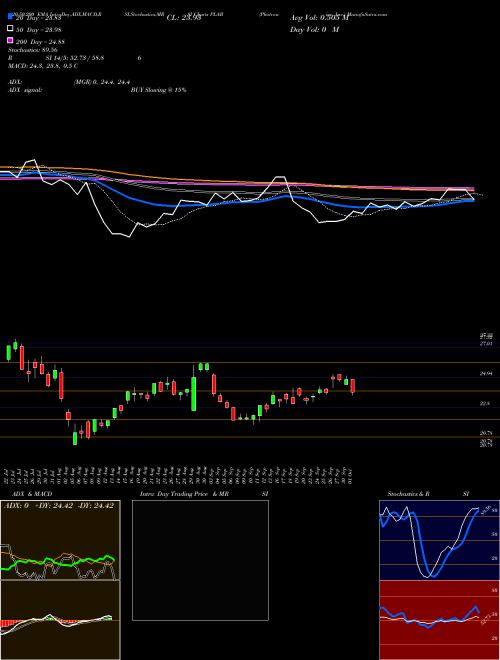Open the MACD histogram panel
Image resolution: width=500 pixels, height=660 pixels.
pyautogui.click(x=60, y=620)
